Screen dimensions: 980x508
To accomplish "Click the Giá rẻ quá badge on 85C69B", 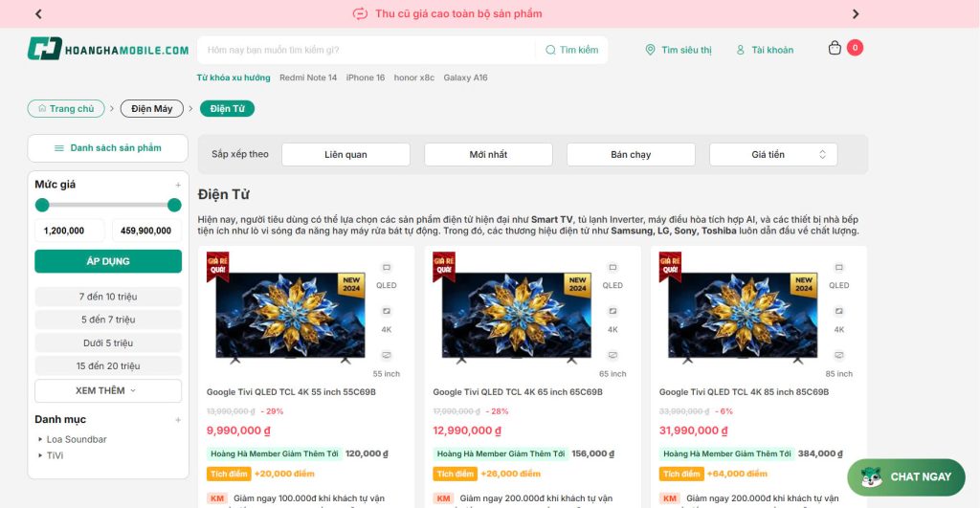I will point(670,267).
